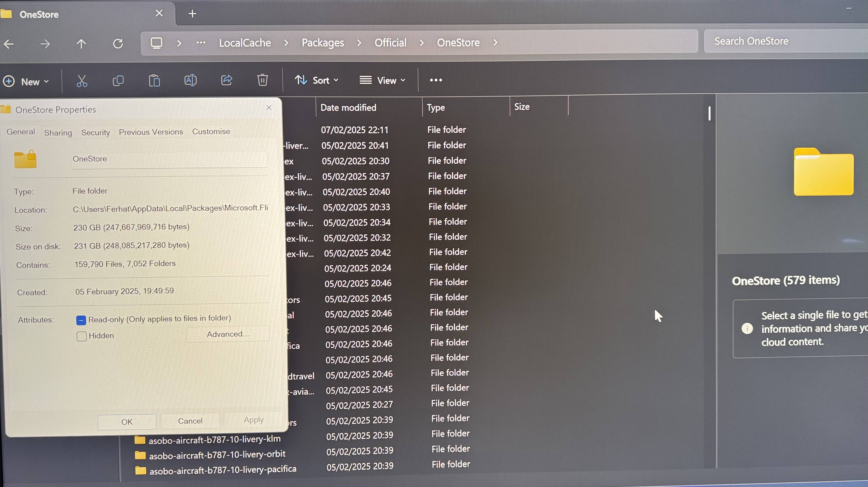Click the Advanced... attributes button

coord(228,334)
